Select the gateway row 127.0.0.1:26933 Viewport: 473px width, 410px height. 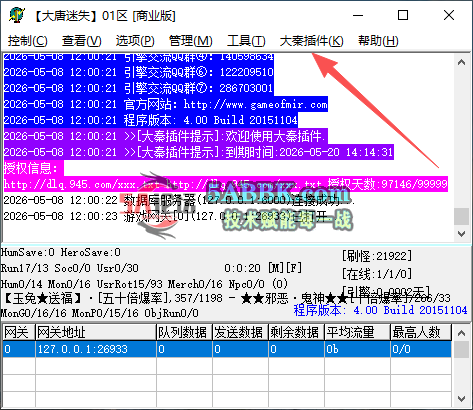click(227, 349)
